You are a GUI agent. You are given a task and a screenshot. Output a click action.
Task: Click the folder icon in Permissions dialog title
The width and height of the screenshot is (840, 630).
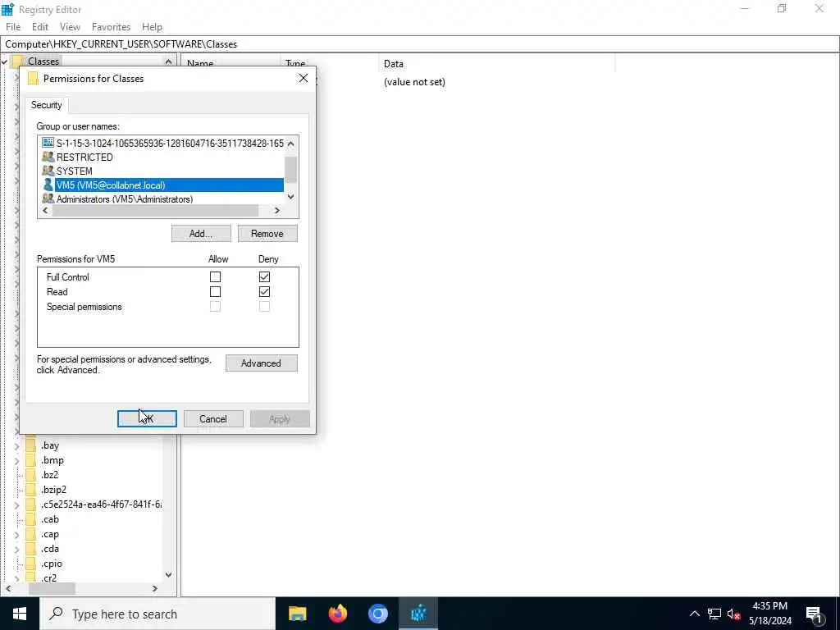point(33,78)
